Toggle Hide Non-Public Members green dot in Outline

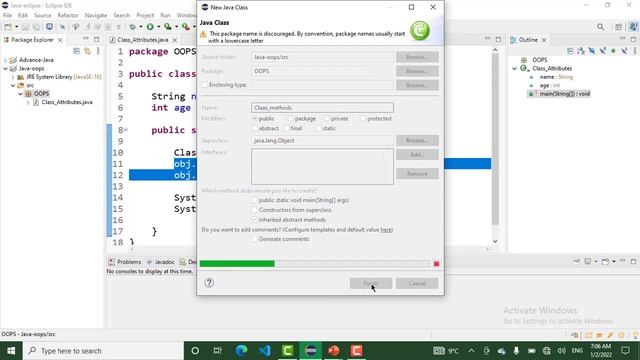613,51
